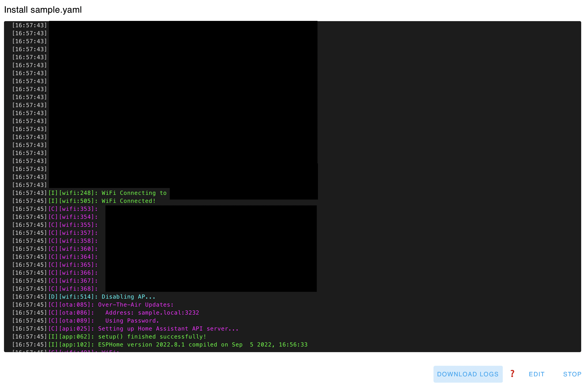
Task: Open the red question mark help icon
Action: (512, 374)
